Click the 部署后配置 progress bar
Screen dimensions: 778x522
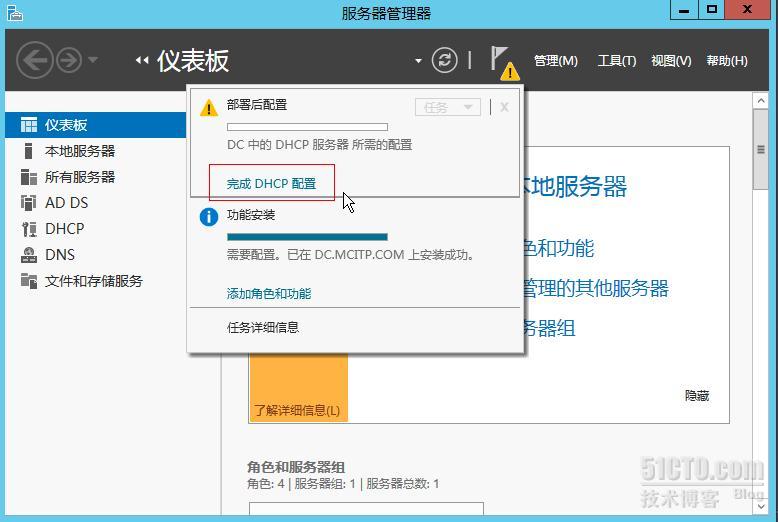(x=307, y=127)
